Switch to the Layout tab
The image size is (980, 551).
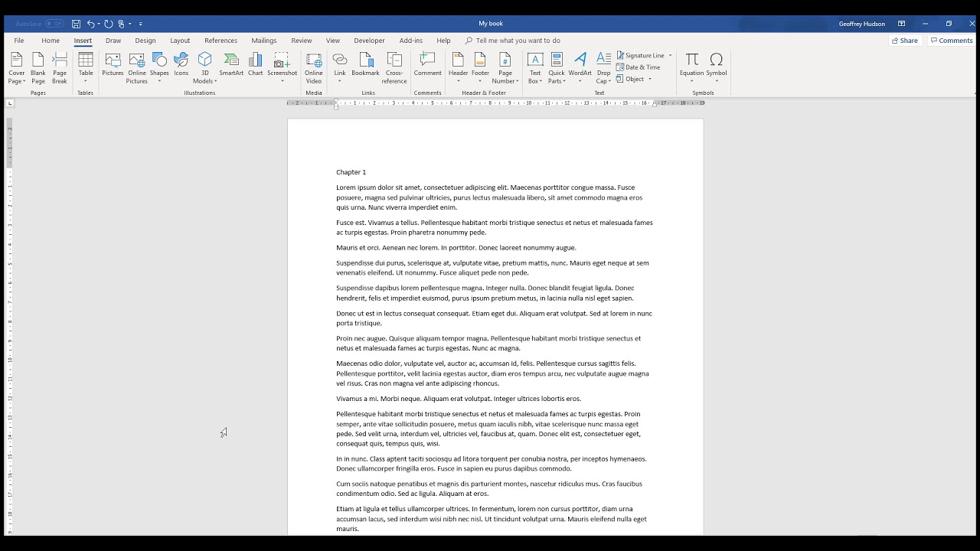pos(180,41)
